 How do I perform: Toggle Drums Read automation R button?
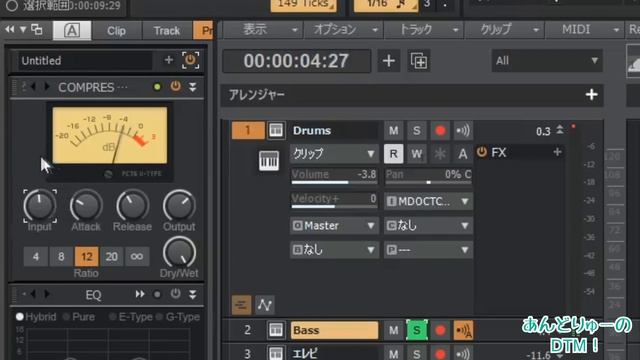coord(393,154)
